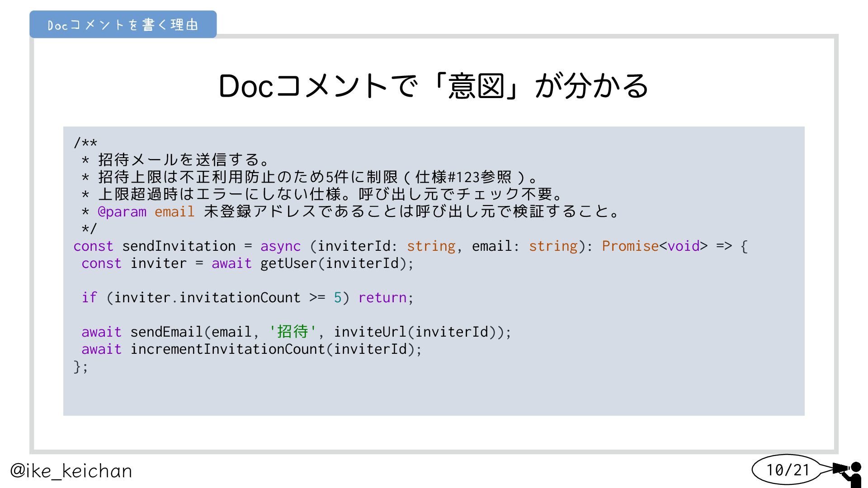Click the number 5 in the if condition
This screenshot has height=488, width=868.
click(x=337, y=297)
